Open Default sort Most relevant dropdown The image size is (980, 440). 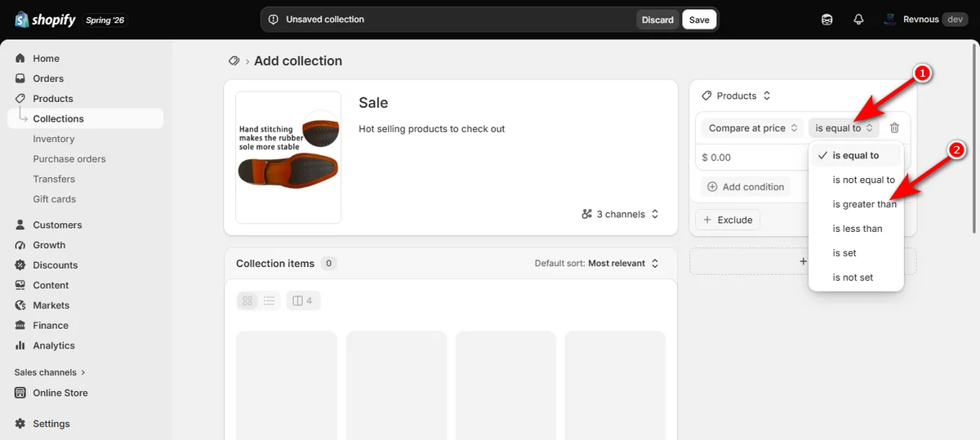tap(596, 264)
